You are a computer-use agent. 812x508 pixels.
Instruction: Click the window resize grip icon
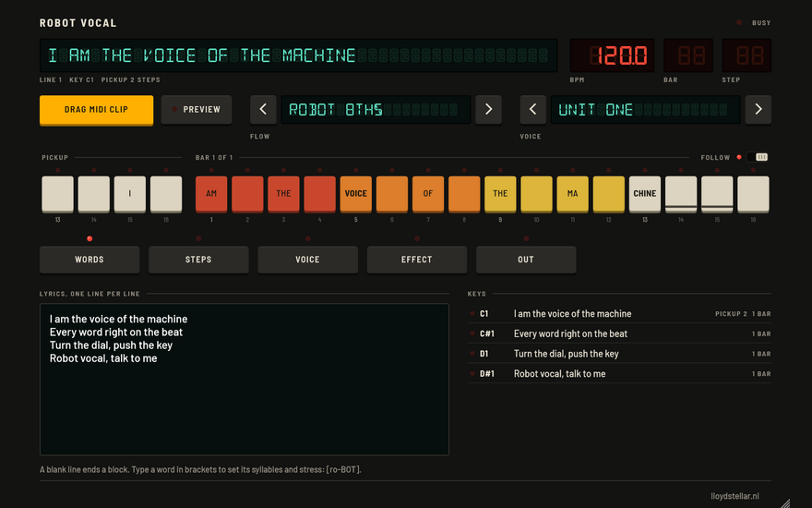click(785, 503)
